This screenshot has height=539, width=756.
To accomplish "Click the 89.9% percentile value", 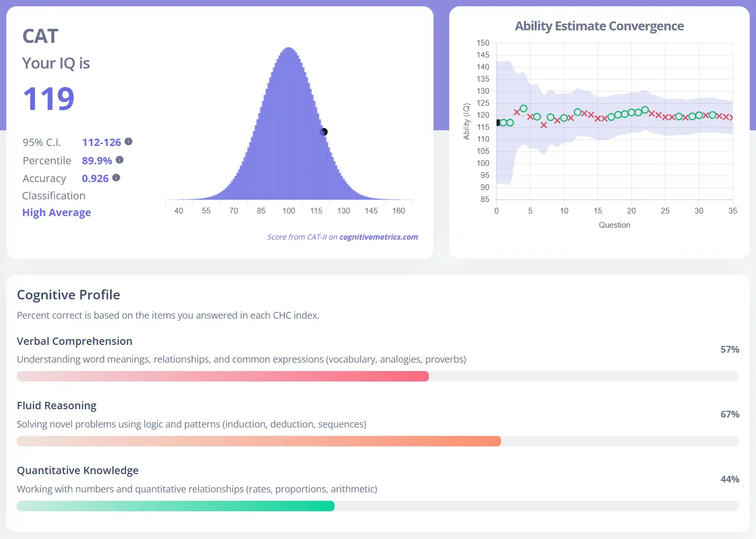I will 97,161.
